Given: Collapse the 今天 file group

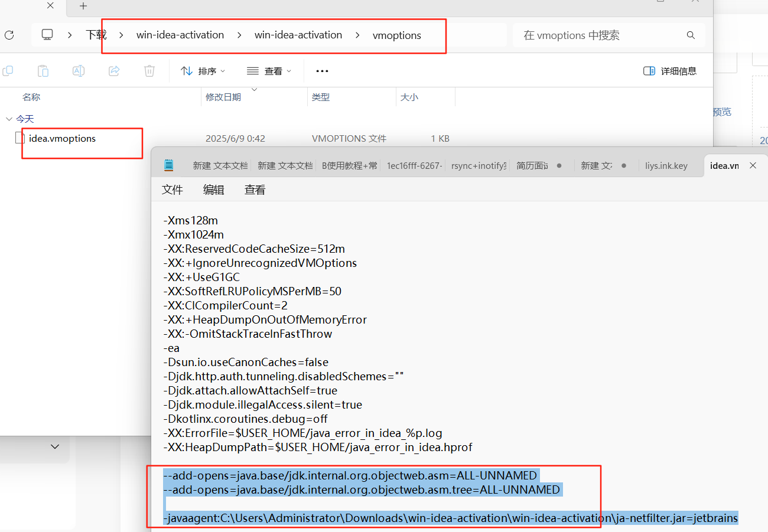Looking at the screenshot, I should (9, 119).
